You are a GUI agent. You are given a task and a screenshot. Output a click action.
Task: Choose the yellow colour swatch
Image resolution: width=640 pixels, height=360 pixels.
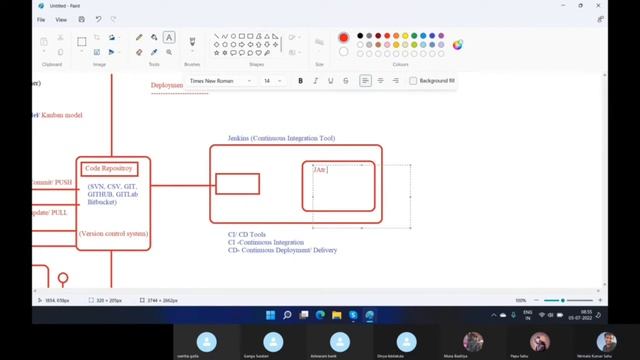[405, 36]
